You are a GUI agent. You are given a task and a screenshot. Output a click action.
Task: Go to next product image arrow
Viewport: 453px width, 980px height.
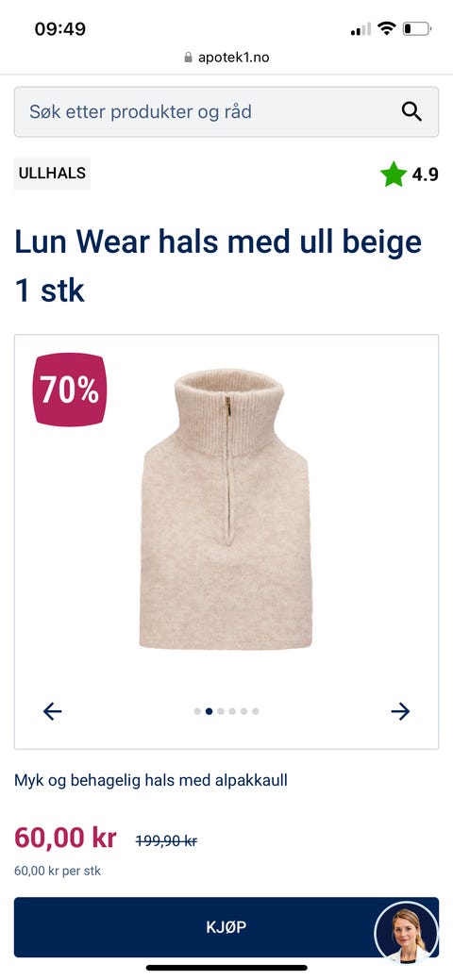pos(400,710)
